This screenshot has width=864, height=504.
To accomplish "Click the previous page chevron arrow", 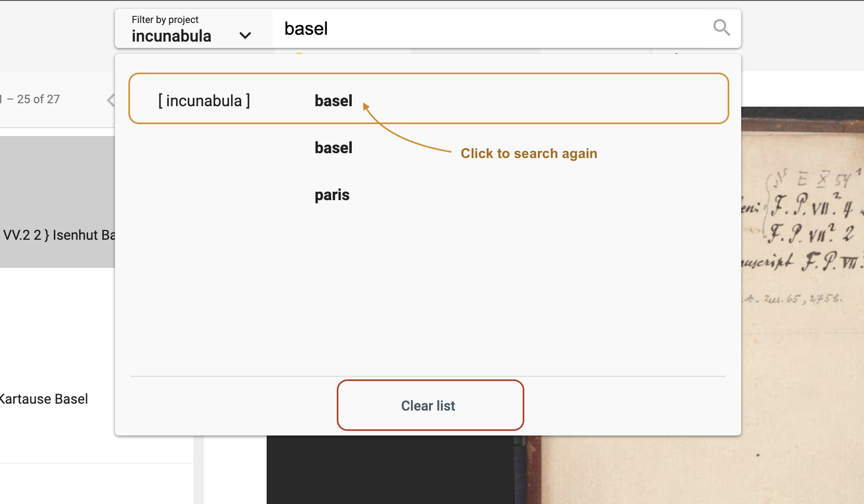I will click(x=111, y=99).
